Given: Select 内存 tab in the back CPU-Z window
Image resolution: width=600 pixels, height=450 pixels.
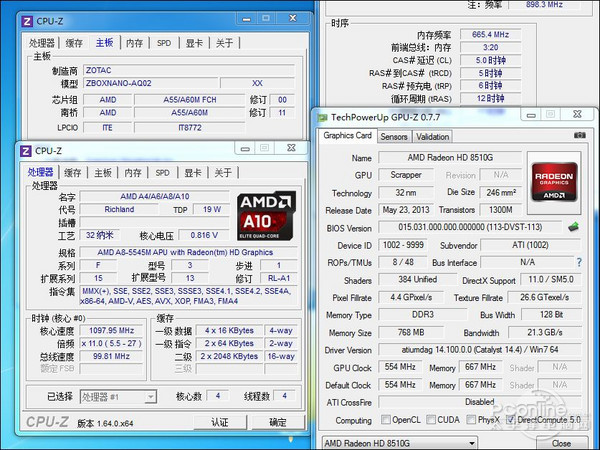Looking at the screenshot, I should coord(134,43).
